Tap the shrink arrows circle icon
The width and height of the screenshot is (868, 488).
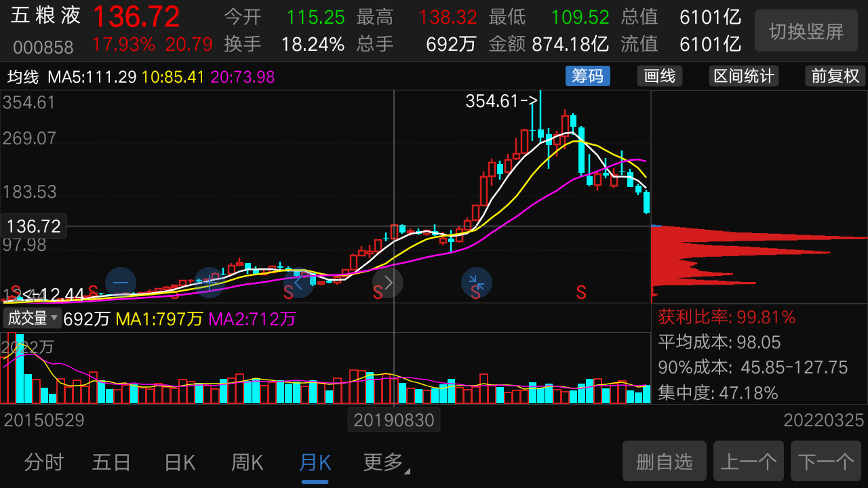(x=477, y=283)
